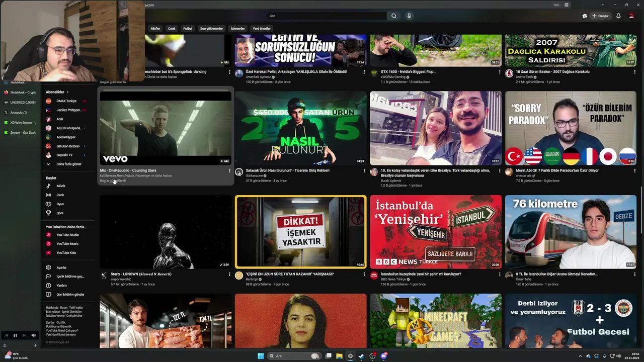Screen dimensions: 644x362
Task: Open the Spor trophy icon
Action: (x=48, y=213)
